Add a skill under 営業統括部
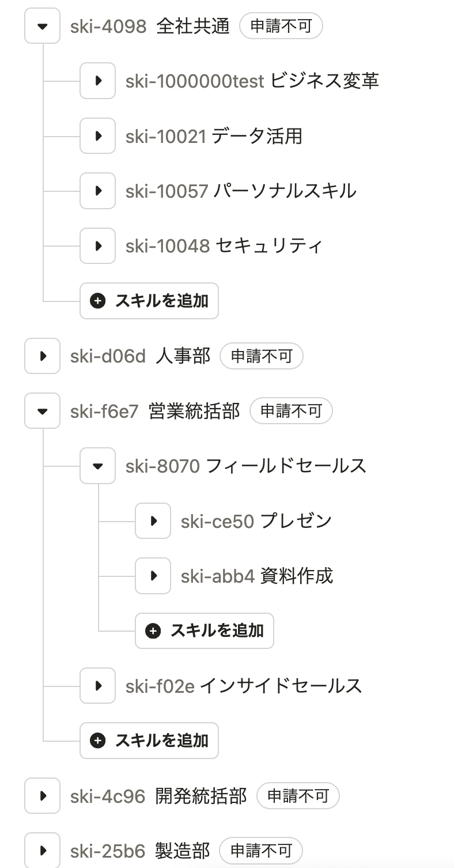Image resolution: width=454 pixels, height=868 pixels. [x=149, y=741]
